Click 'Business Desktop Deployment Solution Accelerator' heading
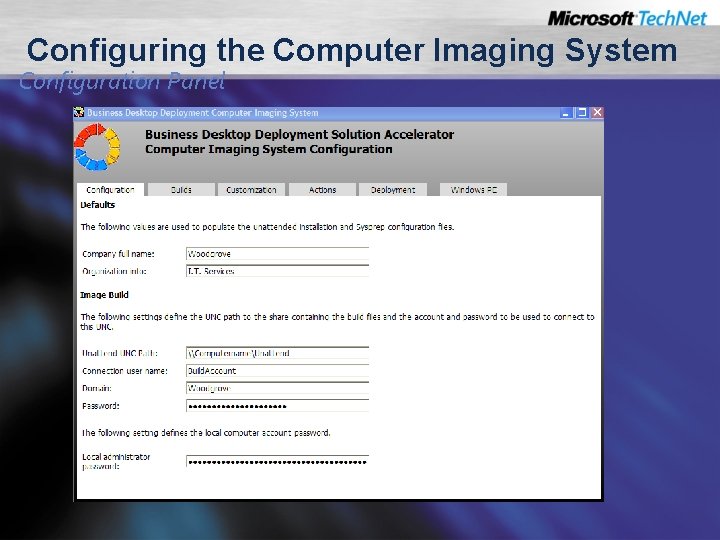 click(299, 135)
